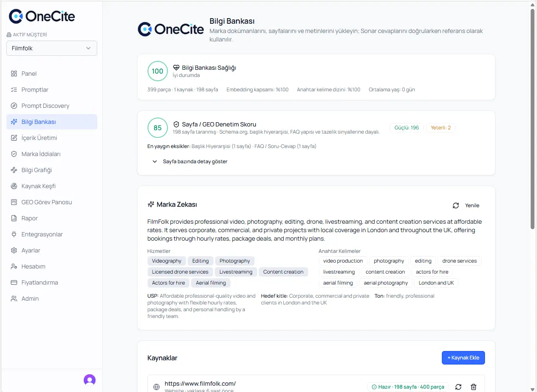Click the Güçlü: 196 badge

point(407,128)
